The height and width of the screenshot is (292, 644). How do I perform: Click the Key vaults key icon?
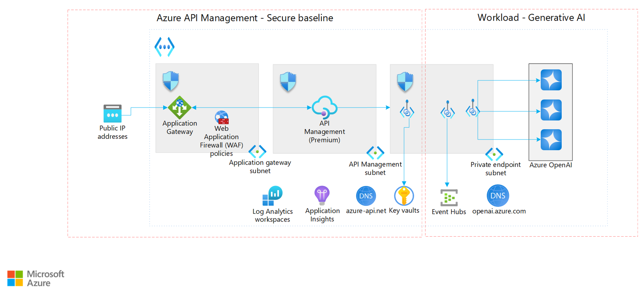[404, 196]
